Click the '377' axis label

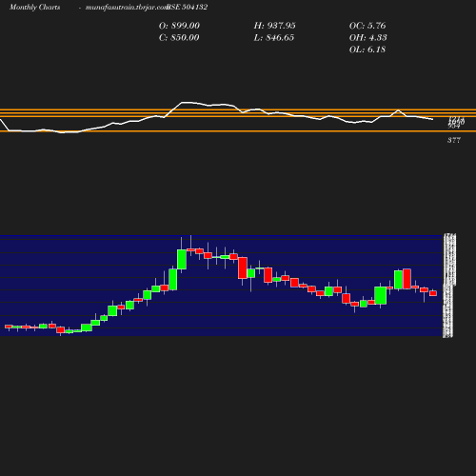tap(454, 140)
